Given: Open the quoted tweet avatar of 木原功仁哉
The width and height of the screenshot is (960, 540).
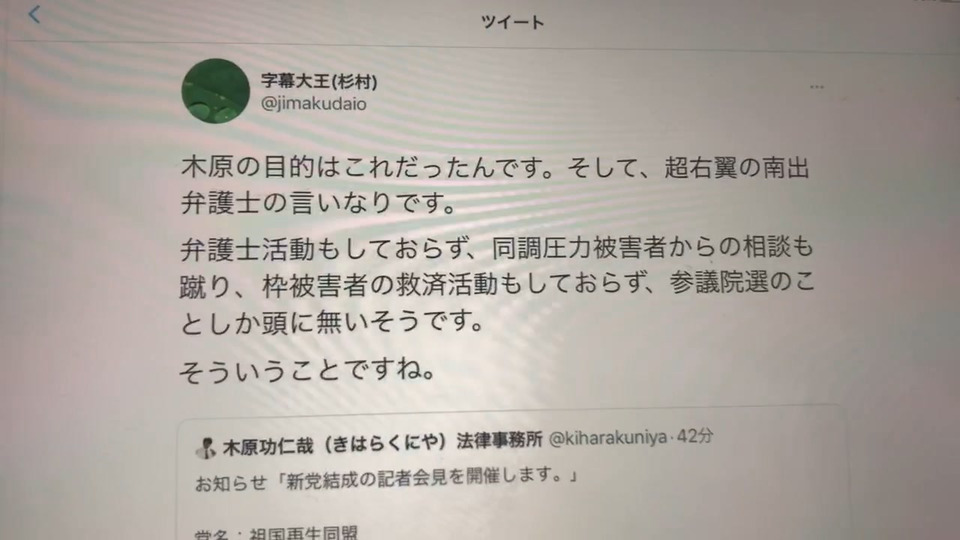Looking at the screenshot, I should pos(206,448).
